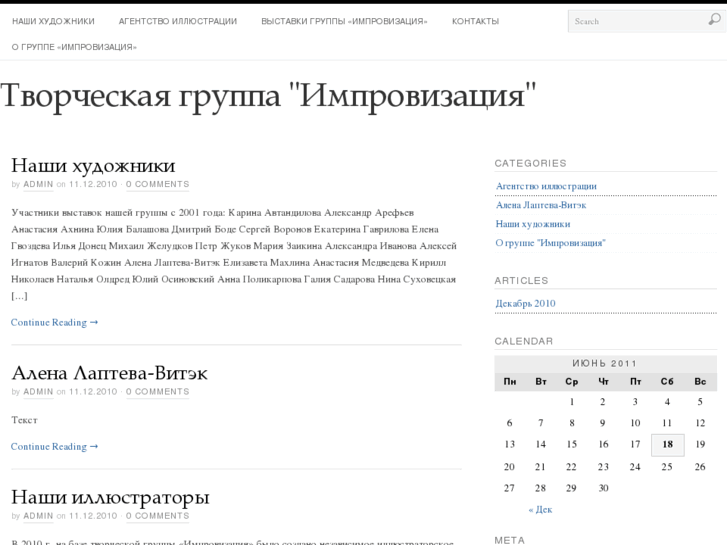
Task: Click the «Пн» calendar column header
Action: pyautogui.click(x=510, y=381)
